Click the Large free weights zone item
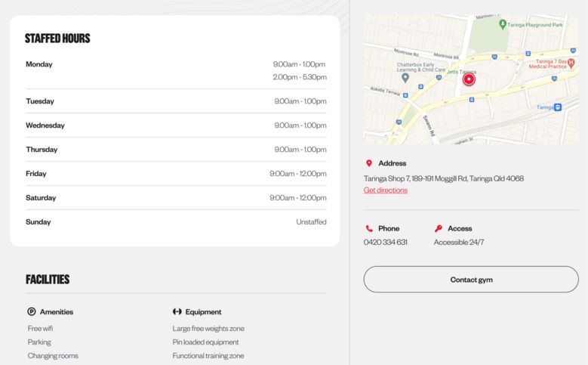The image size is (588, 365). click(x=208, y=328)
